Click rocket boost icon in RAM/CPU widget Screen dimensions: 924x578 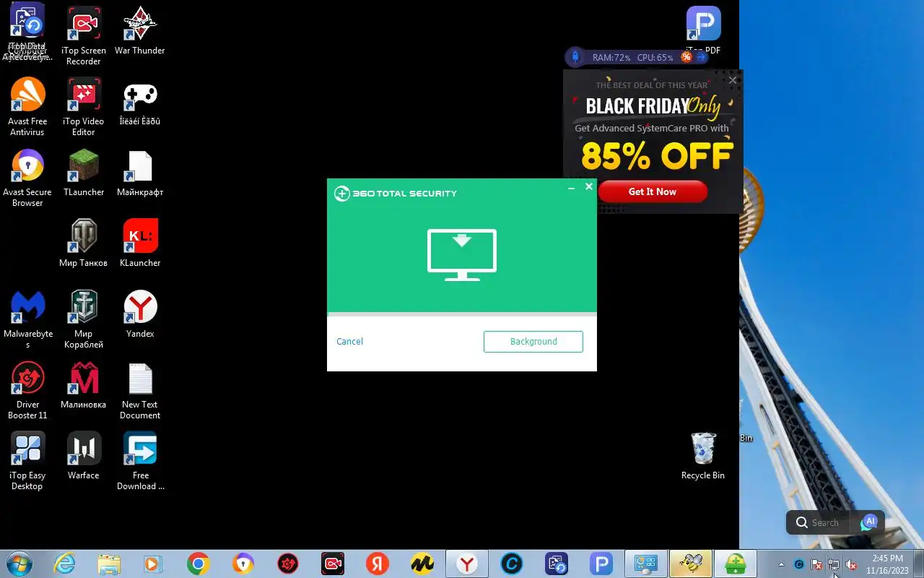(575, 57)
